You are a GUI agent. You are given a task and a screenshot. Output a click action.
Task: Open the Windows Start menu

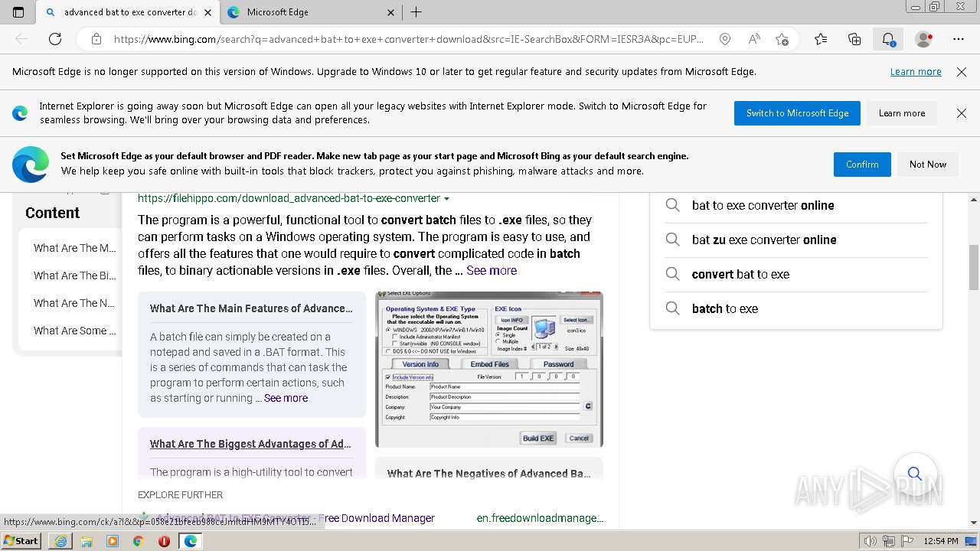coord(21,540)
